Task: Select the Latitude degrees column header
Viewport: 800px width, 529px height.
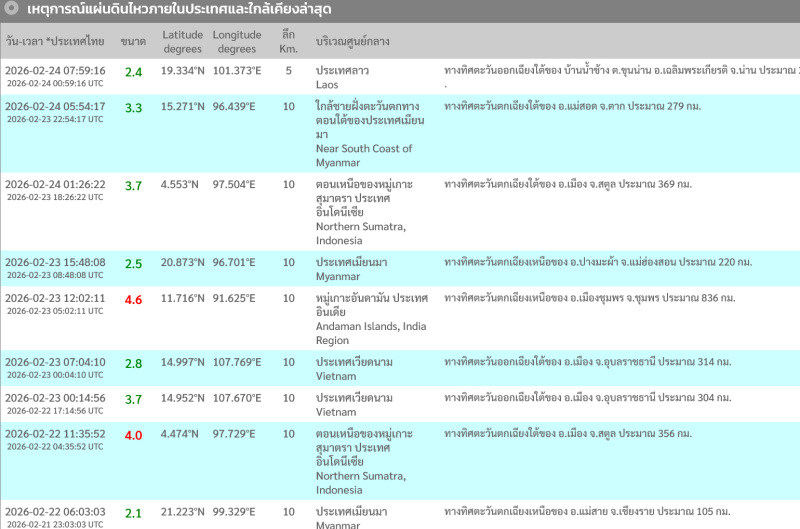Action: (183, 42)
